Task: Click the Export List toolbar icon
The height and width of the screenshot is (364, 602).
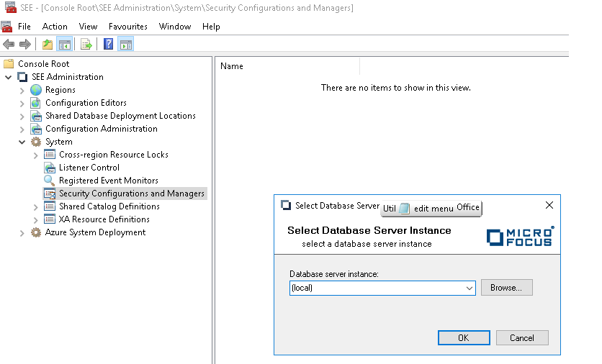Action: click(x=86, y=45)
